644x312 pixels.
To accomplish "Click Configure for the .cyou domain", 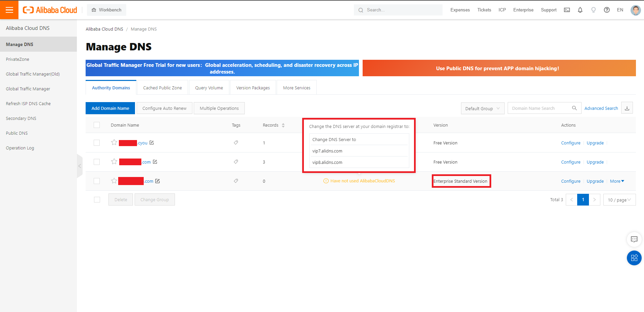I will (570, 143).
